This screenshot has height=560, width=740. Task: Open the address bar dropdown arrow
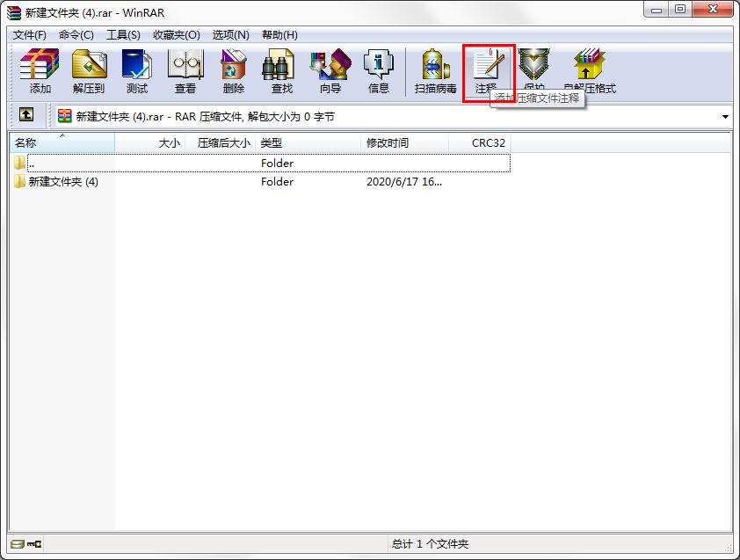pyautogui.click(x=725, y=115)
